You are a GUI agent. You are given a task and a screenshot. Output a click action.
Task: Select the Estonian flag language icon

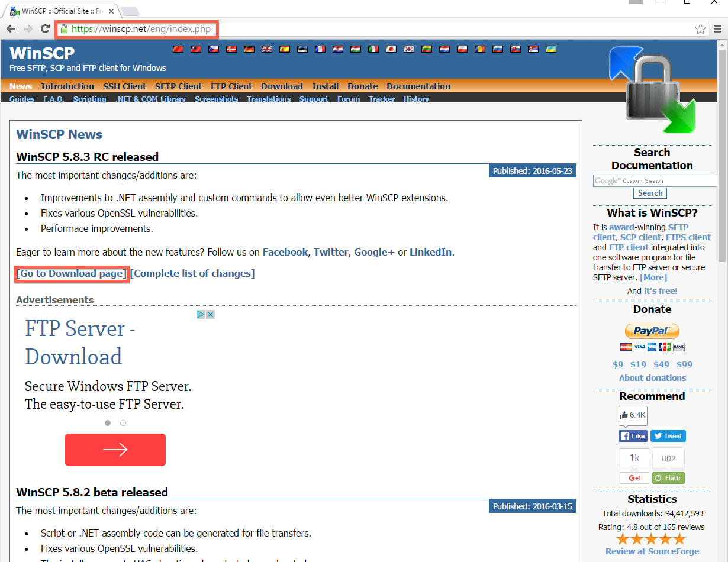(302, 49)
